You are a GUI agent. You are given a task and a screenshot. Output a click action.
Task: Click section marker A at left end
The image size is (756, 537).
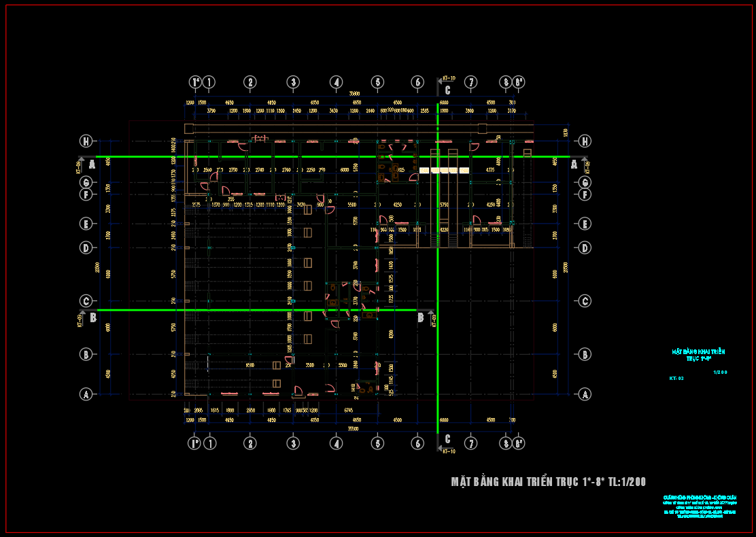tap(92, 164)
